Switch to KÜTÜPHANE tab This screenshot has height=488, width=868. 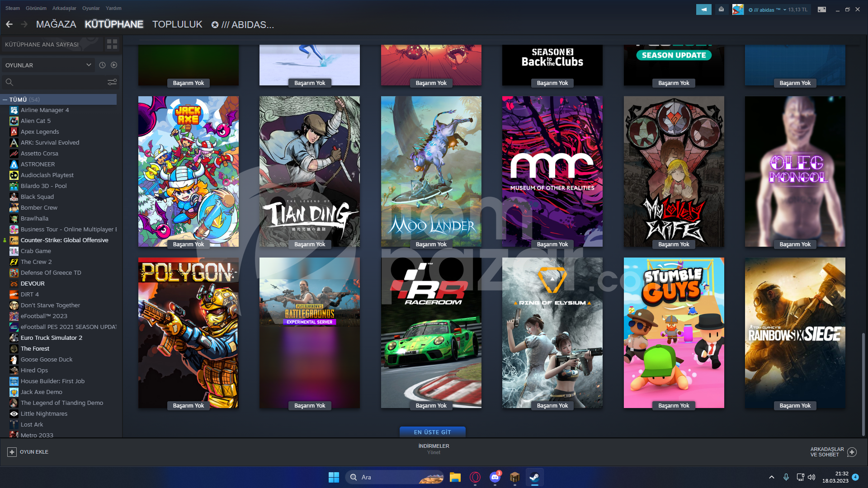(114, 24)
